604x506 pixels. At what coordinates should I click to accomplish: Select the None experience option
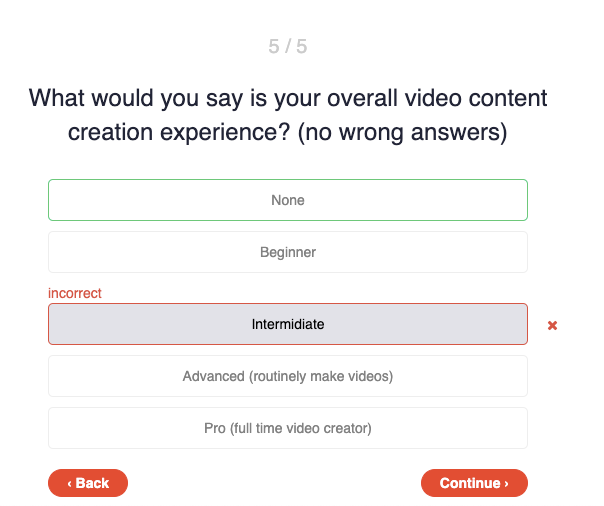click(288, 200)
